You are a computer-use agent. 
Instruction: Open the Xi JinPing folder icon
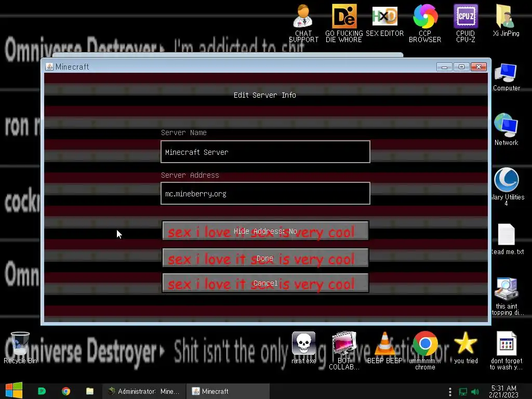click(x=506, y=20)
